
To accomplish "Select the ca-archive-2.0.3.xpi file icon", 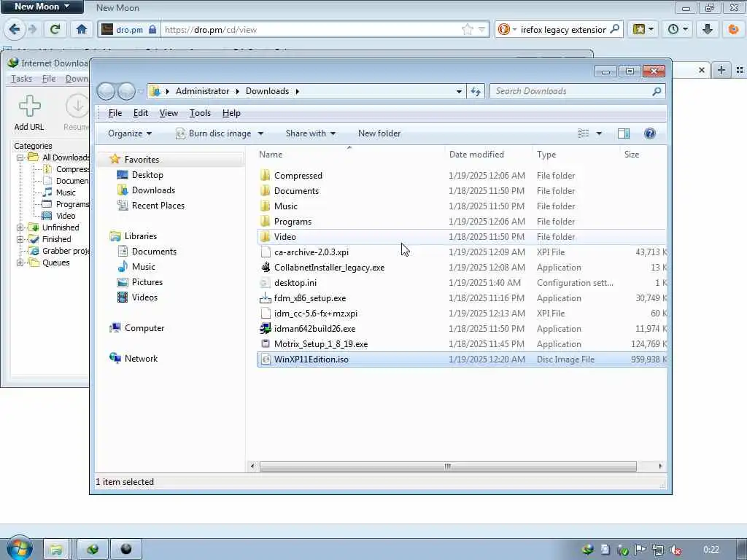I will click(x=266, y=252).
